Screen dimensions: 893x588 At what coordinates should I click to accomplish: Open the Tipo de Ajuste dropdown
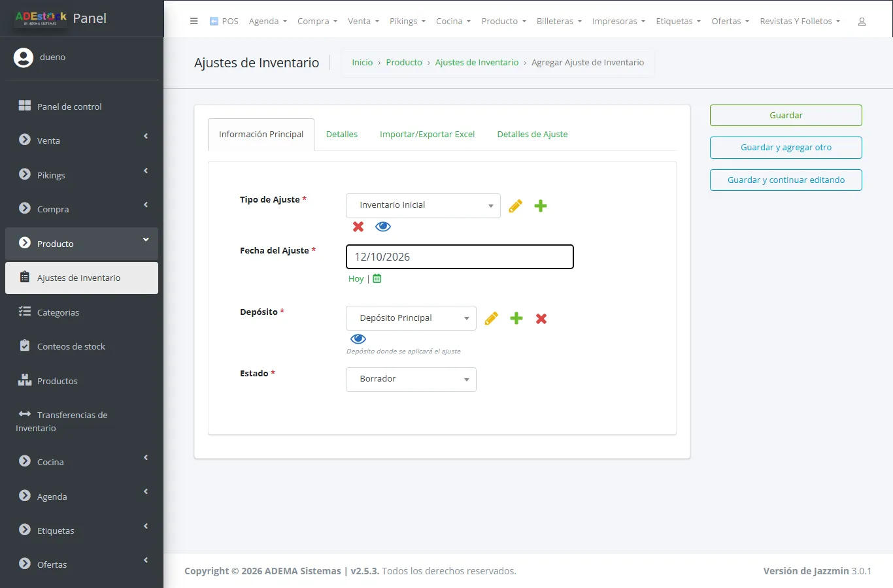(x=423, y=205)
